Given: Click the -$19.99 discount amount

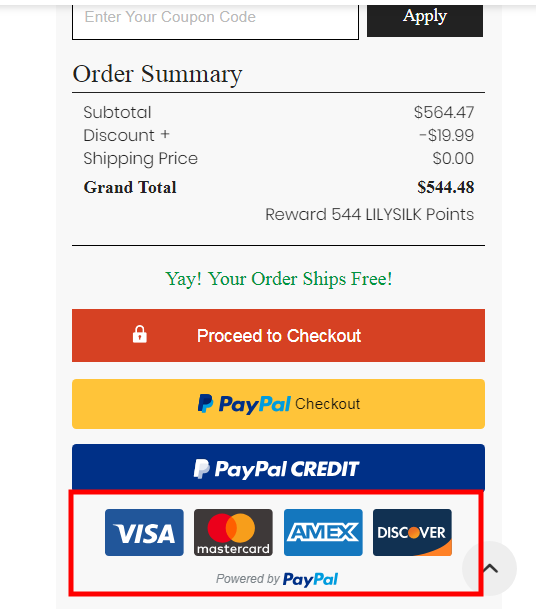Looking at the screenshot, I should tap(446, 135).
